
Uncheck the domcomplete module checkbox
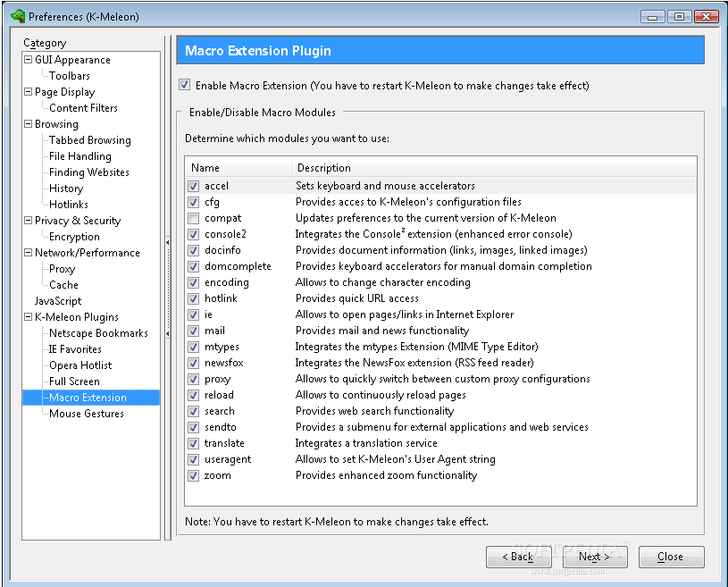tap(194, 266)
